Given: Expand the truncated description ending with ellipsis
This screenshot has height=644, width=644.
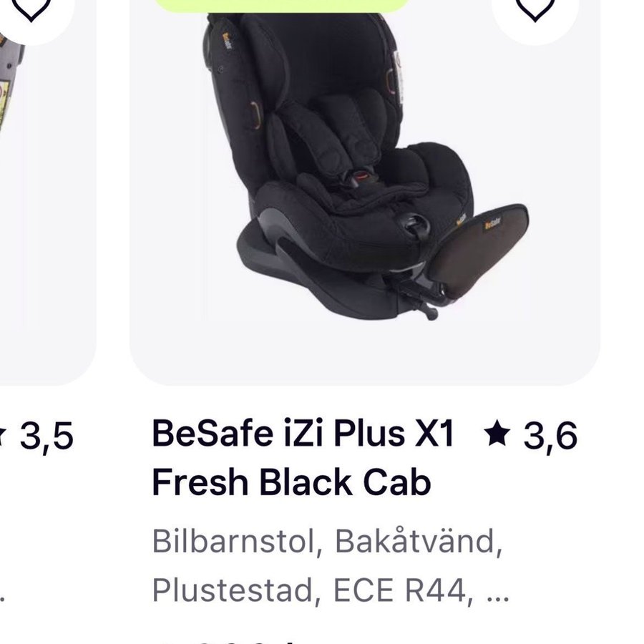Looking at the screenshot, I should (498, 592).
